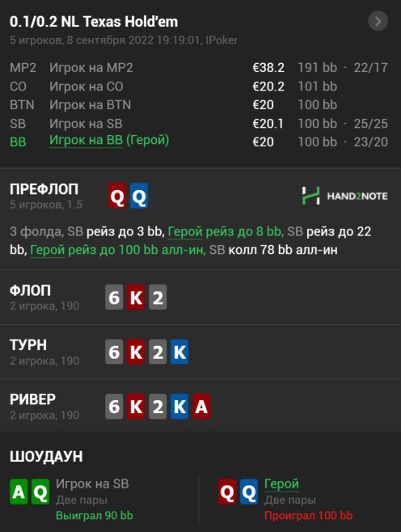Screen dimensions: 401x532
Task: Click the red K card on the flop
Action: [x=136, y=298]
